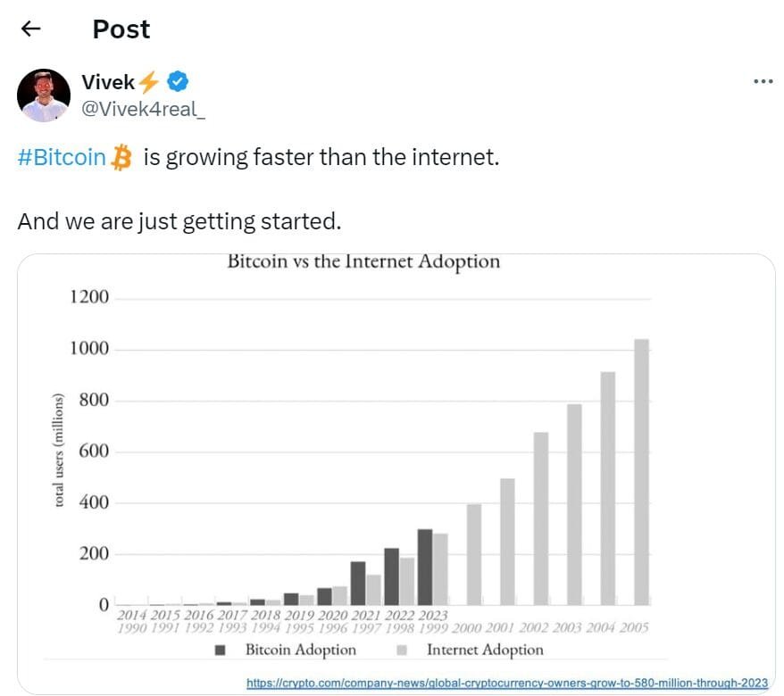
Task: Click the back arrow icon
Action: click(x=31, y=29)
